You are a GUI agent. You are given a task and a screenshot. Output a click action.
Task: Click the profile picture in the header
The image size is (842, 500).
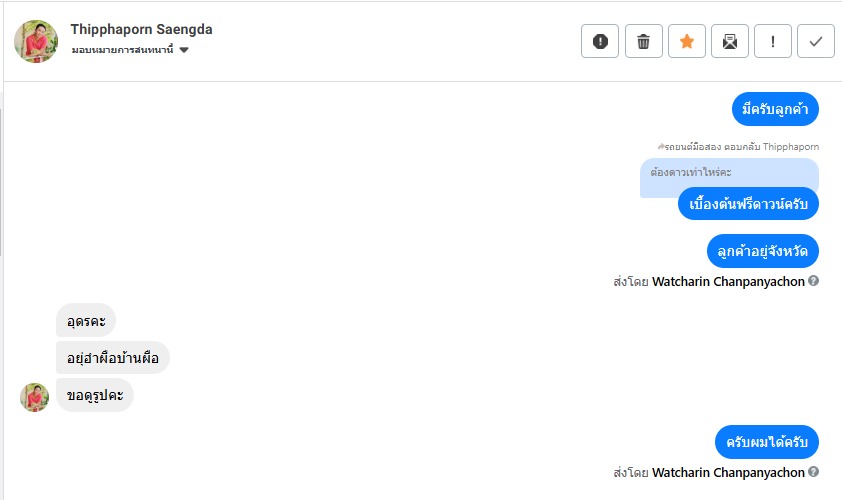[x=36, y=41]
